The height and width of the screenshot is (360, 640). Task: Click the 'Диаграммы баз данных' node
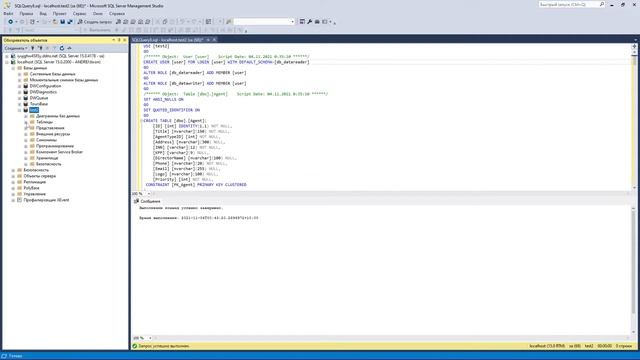pyautogui.click(x=58, y=116)
